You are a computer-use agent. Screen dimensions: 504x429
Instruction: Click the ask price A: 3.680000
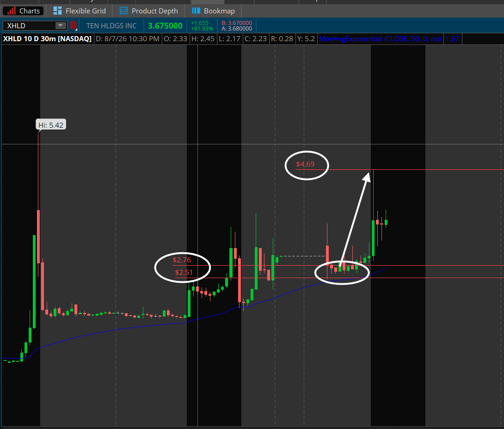[x=237, y=29]
